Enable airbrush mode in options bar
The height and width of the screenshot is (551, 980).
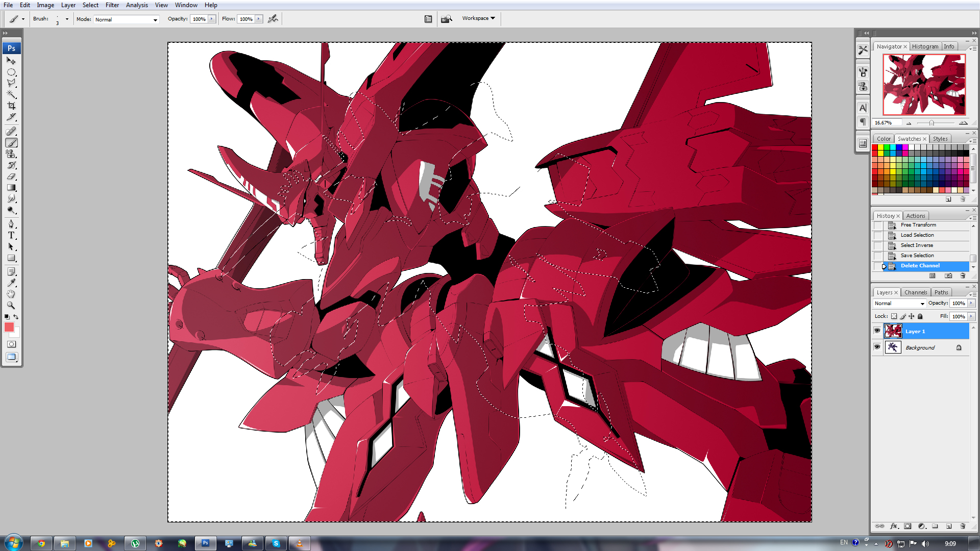tap(273, 19)
